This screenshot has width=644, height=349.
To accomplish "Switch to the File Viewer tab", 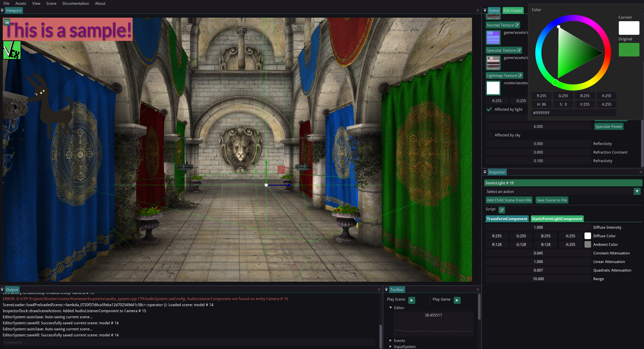I will tap(513, 10).
